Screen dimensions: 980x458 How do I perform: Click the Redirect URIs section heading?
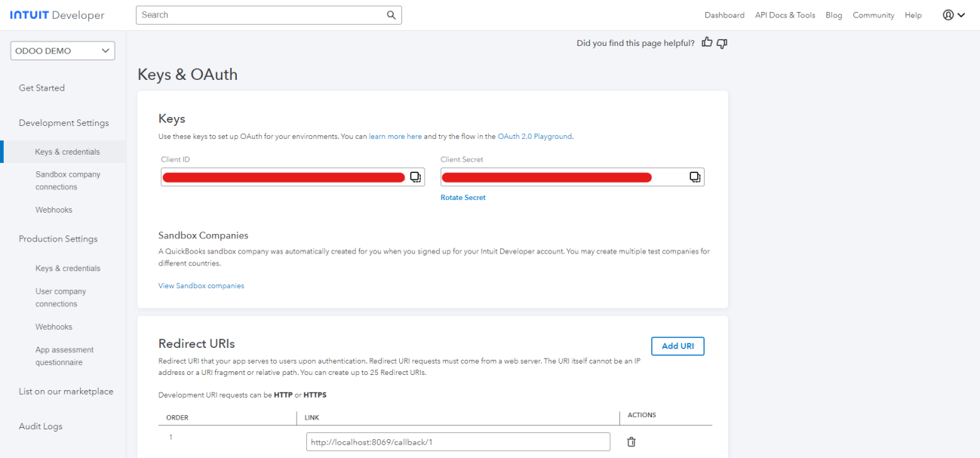(198, 344)
